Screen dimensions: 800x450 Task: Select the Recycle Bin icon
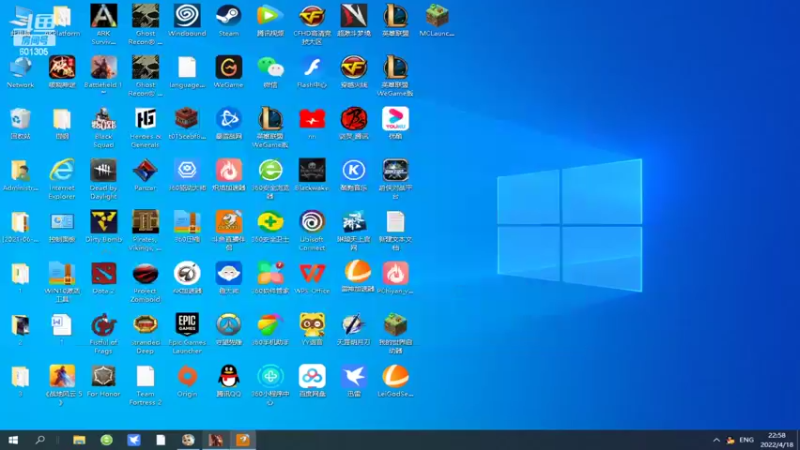click(x=20, y=123)
